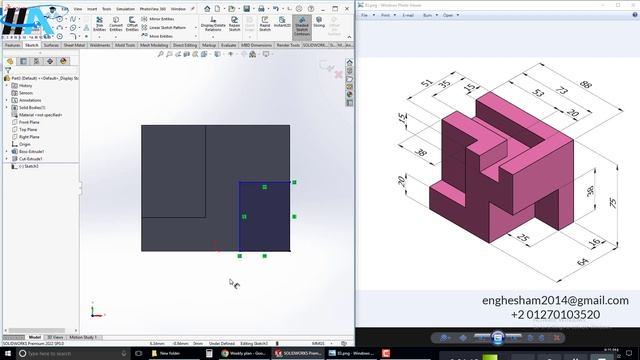The image size is (640, 360).
Task: Click the Home icon in SolidWorks title bar
Action: (x=207, y=9)
